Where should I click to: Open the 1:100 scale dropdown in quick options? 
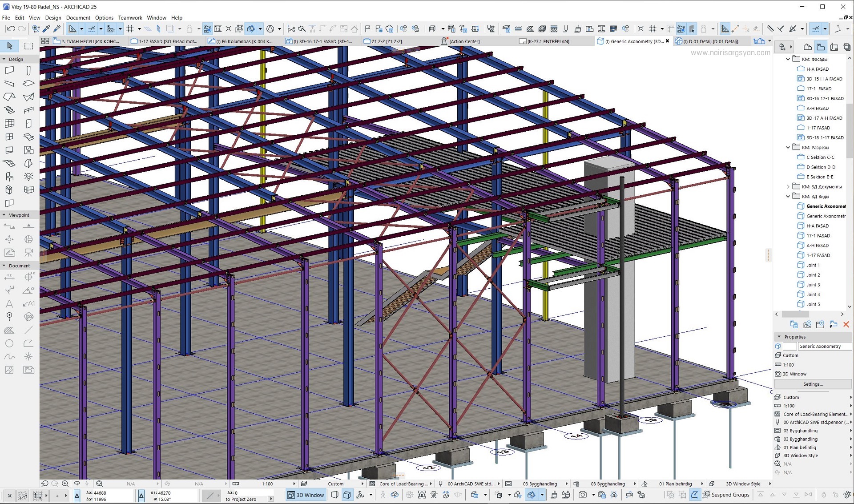pos(294,484)
